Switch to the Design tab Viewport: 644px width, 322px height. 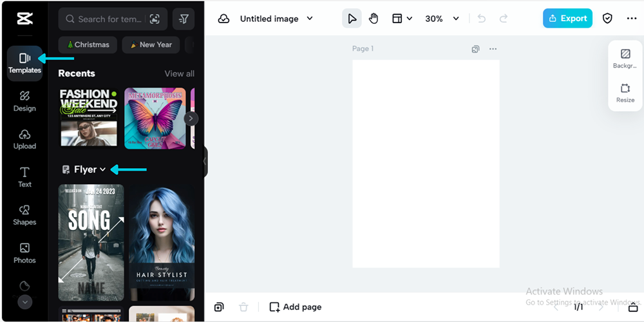tap(24, 101)
